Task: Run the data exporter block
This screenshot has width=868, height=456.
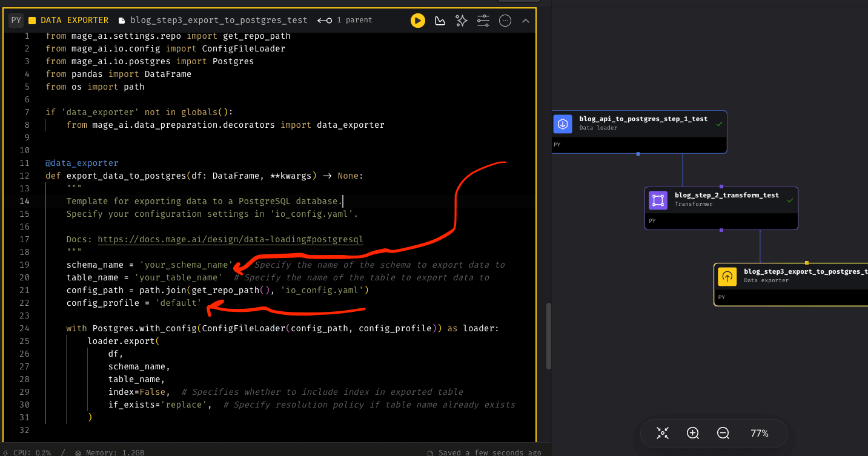Action: 417,21
